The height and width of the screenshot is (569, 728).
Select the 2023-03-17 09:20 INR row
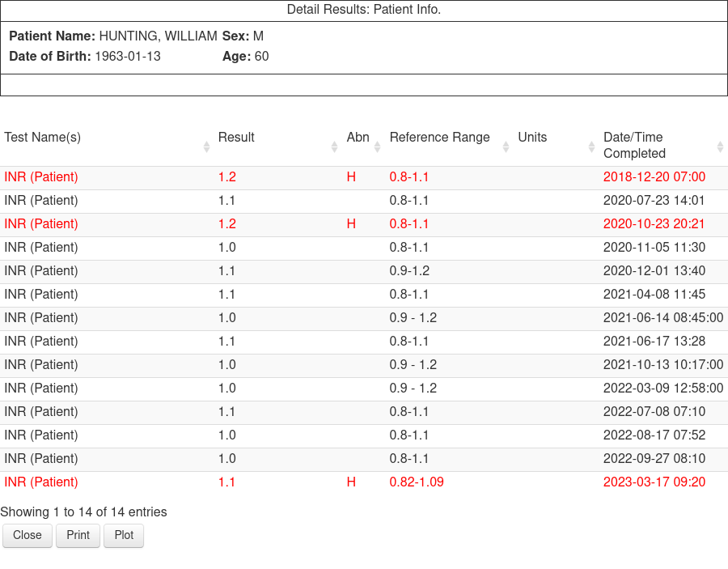tap(364, 482)
